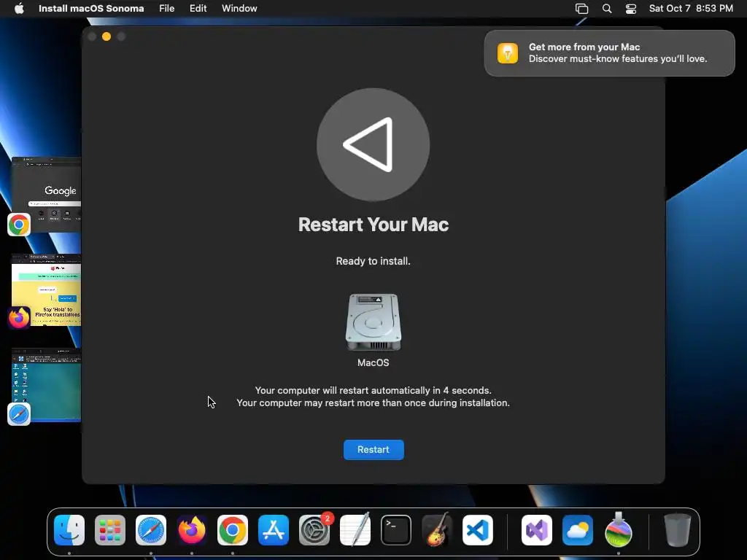The image size is (747, 560).
Task: Open the Window menu
Action: [239, 8]
